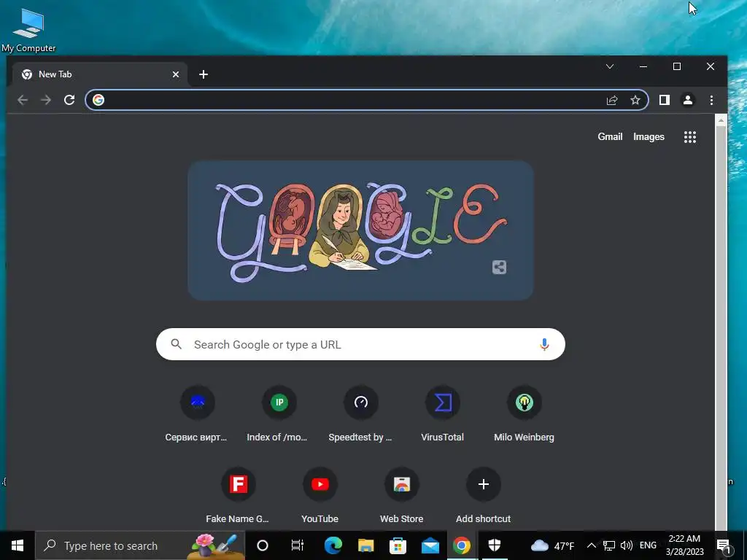Open a new tab with plus button
This screenshot has width=747, height=560.
click(x=204, y=74)
